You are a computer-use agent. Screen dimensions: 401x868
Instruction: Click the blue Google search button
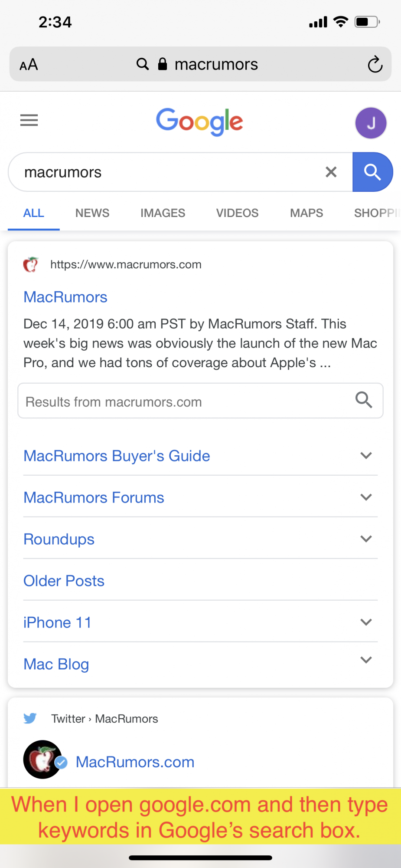[373, 172]
